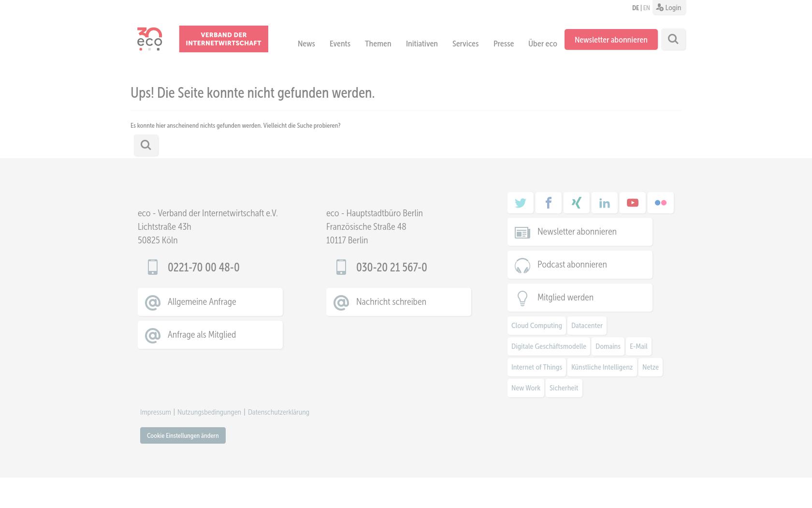Image resolution: width=812 pixels, height=508 pixels.
Task: Click the search icon below the error message
Action: (146, 145)
